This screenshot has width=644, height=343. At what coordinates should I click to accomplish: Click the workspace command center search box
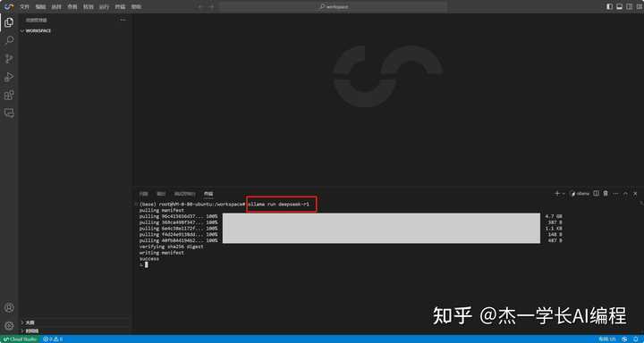click(333, 7)
